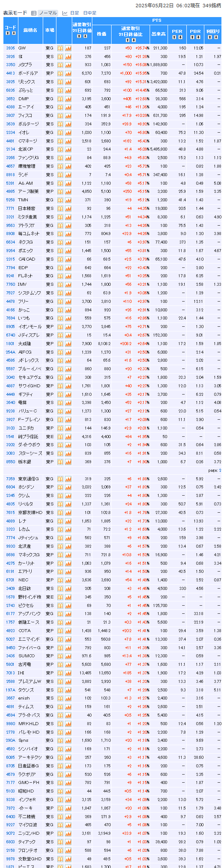Open stock code 2134 link
The image size is (224, 868).
10,149
